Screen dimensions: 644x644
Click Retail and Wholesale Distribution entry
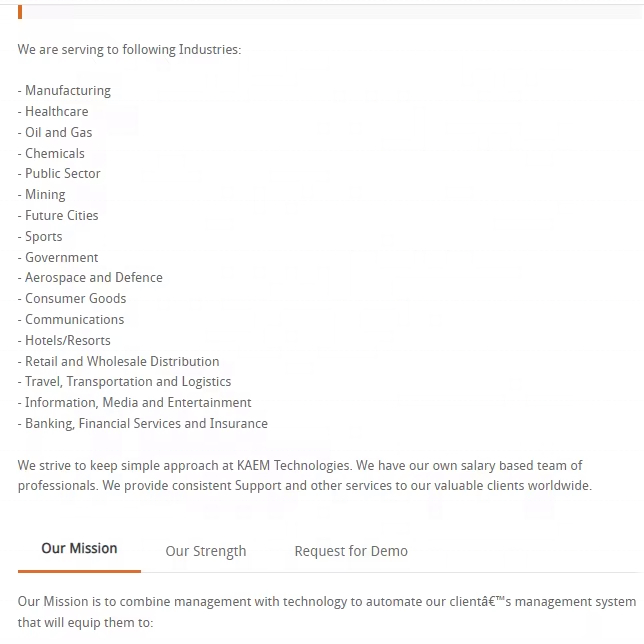pos(121,362)
